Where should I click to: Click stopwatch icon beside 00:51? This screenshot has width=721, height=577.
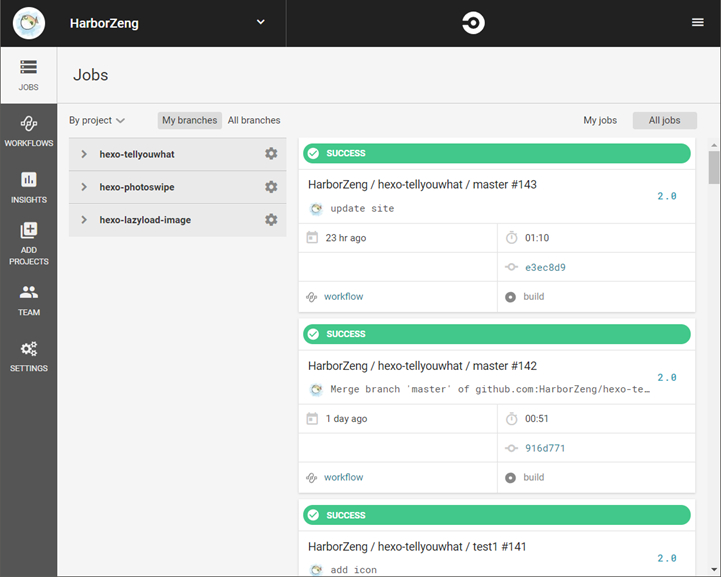click(x=511, y=418)
